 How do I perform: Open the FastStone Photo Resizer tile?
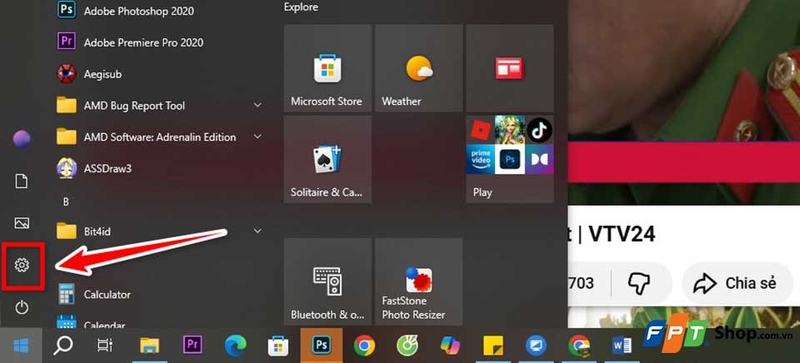click(x=419, y=281)
